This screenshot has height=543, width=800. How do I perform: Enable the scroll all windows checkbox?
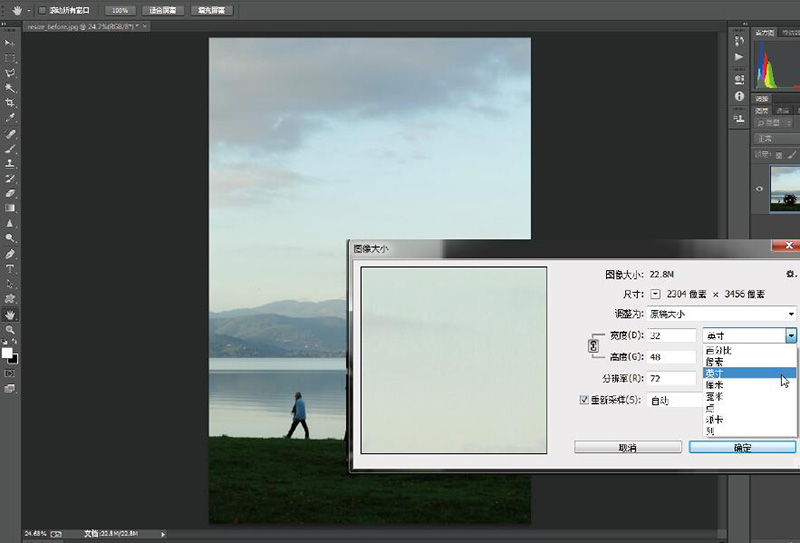[x=41, y=9]
